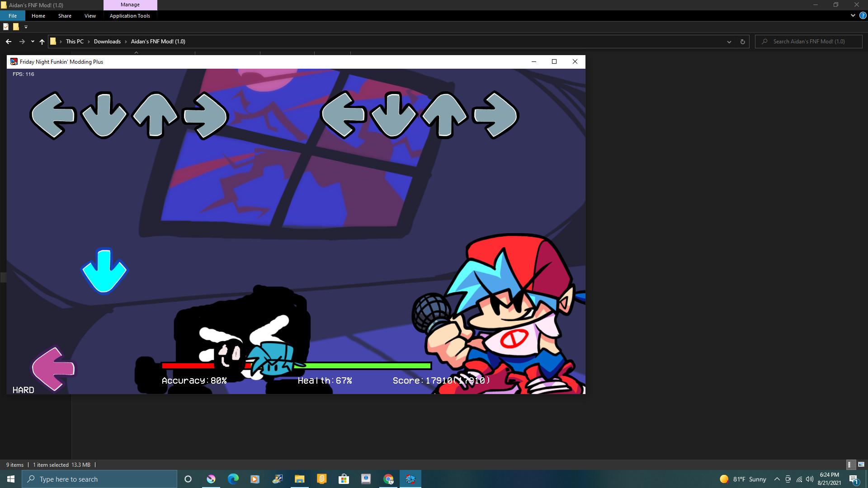Expand the address bar history dropdown
This screenshot has width=868, height=488.
pos(729,42)
